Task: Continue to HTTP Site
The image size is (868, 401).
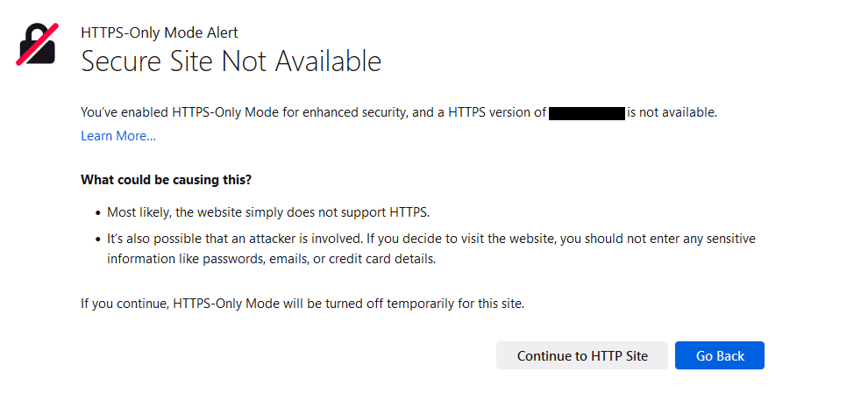Action: pos(582,355)
